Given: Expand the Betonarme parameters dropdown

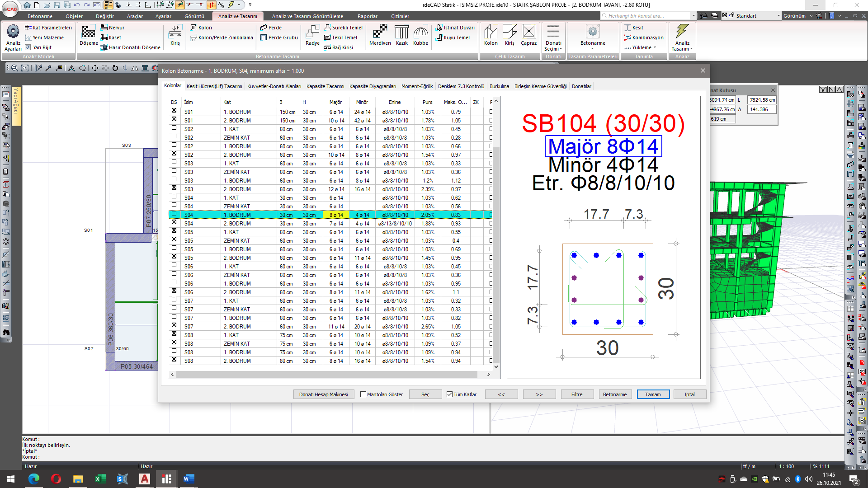Looking at the screenshot, I should click(x=593, y=48).
